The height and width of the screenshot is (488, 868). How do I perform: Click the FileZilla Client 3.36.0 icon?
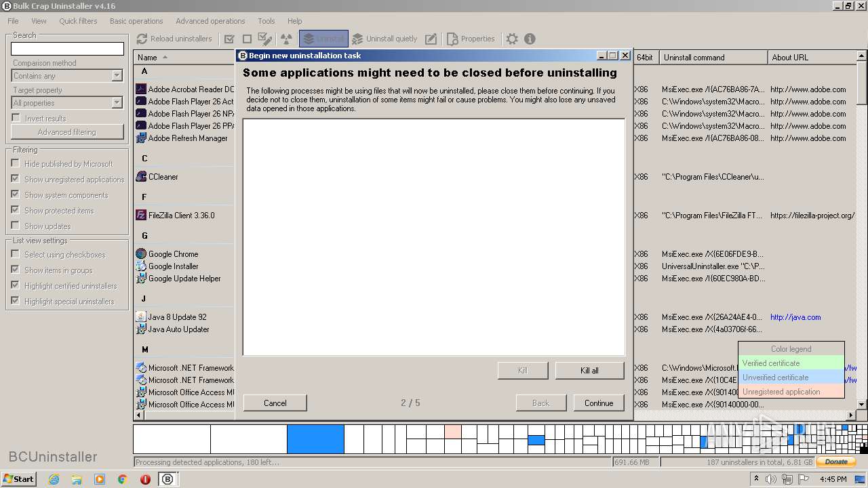(x=141, y=215)
